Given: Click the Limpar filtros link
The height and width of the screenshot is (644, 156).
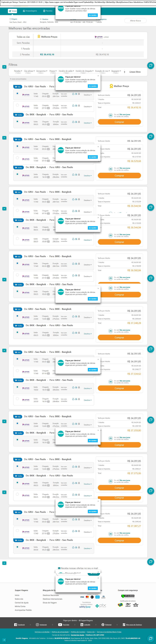Looking at the screenshot, I should point(135,72).
